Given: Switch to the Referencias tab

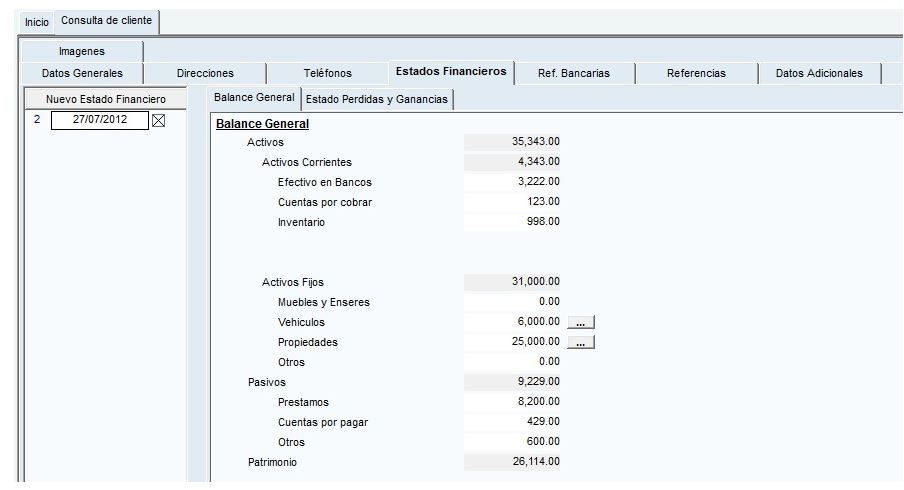Looking at the screenshot, I should coord(696,73).
